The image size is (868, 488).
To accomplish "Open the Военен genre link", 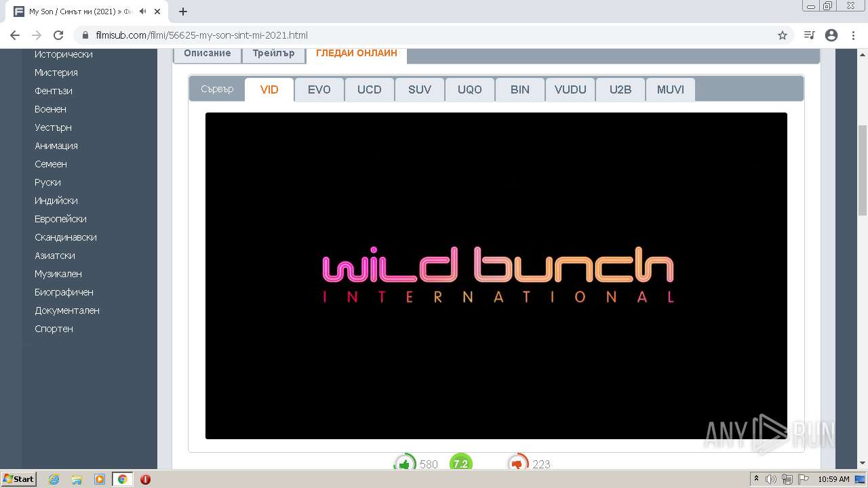I will [50, 109].
